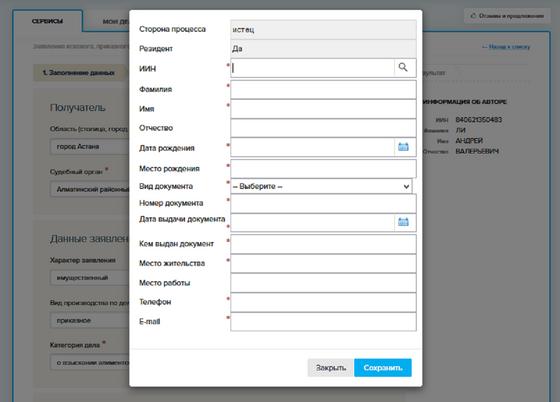Click the Место рождения field

coord(323,169)
